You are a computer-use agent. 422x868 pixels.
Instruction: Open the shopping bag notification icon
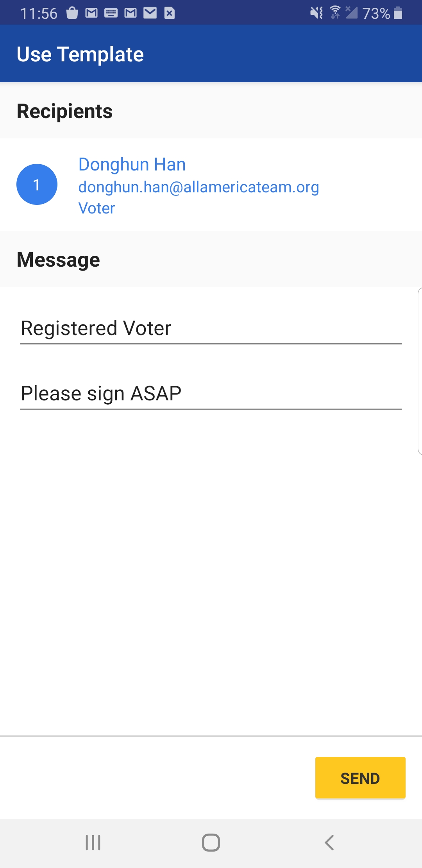[x=72, y=13]
